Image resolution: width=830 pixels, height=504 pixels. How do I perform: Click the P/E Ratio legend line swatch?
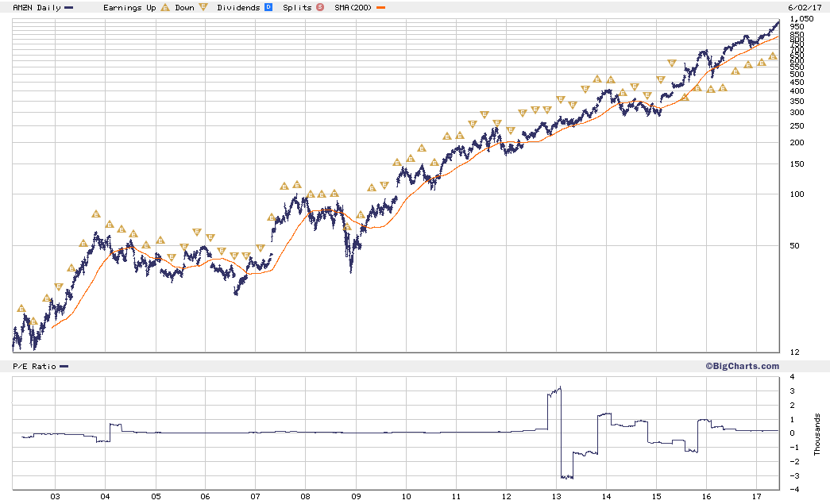coord(64,367)
